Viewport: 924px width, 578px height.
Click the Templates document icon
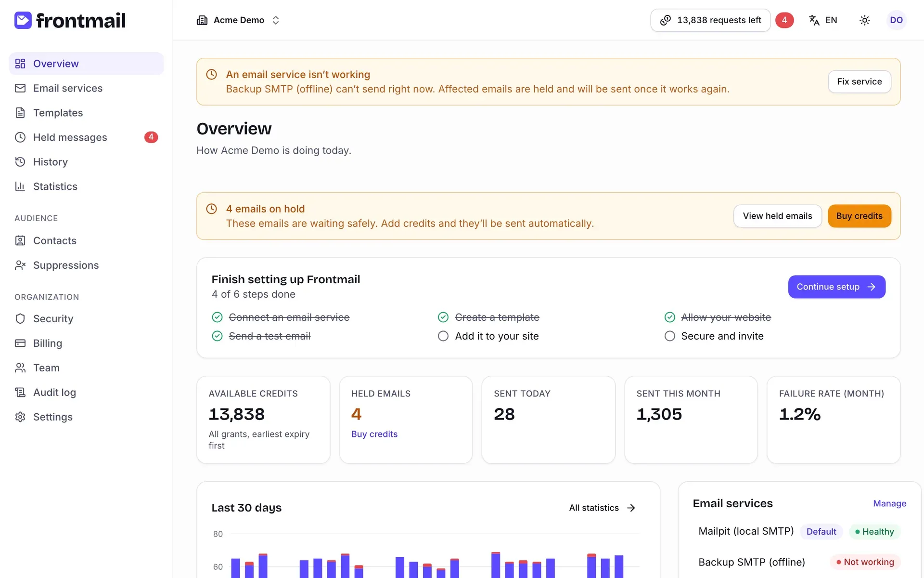point(20,113)
